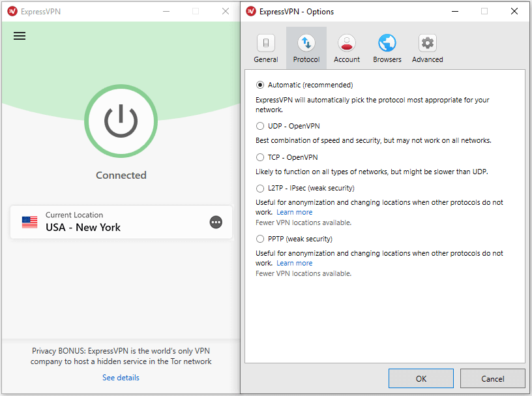The width and height of the screenshot is (532, 396).
Task: Click the USA flag icon
Action: (x=29, y=222)
